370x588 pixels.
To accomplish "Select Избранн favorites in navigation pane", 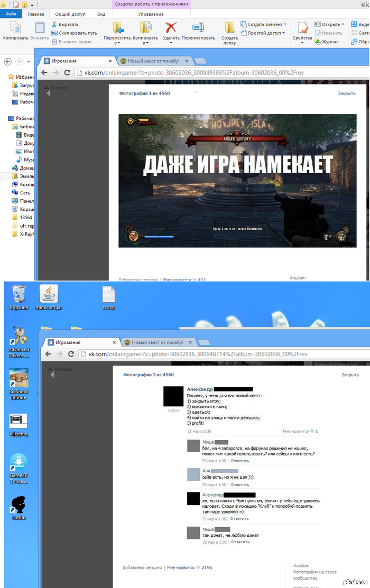I will pyautogui.click(x=21, y=77).
